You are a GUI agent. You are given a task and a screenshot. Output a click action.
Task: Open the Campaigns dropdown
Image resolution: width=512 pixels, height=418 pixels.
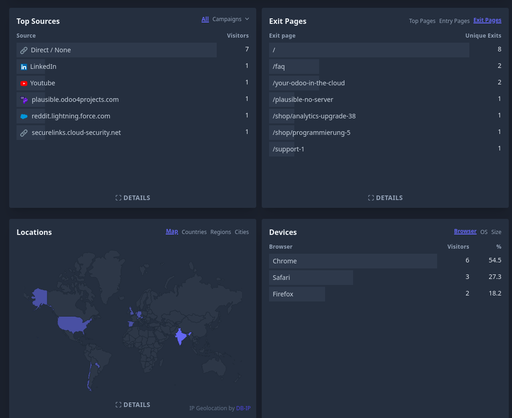(x=230, y=19)
